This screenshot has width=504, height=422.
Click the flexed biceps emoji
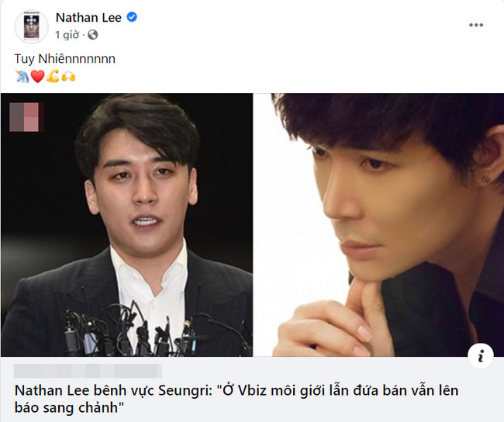pyautogui.click(x=53, y=77)
